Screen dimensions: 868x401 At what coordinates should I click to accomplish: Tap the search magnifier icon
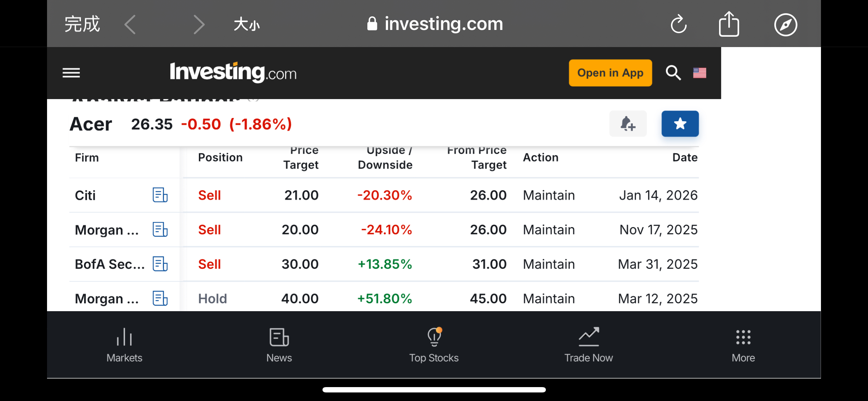pos(673,73)
